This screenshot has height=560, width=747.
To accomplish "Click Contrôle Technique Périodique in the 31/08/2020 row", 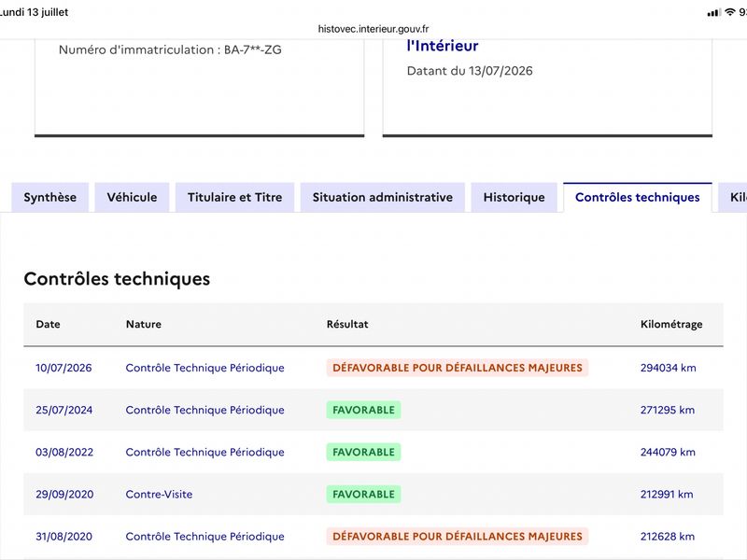I will coord(204,536).
